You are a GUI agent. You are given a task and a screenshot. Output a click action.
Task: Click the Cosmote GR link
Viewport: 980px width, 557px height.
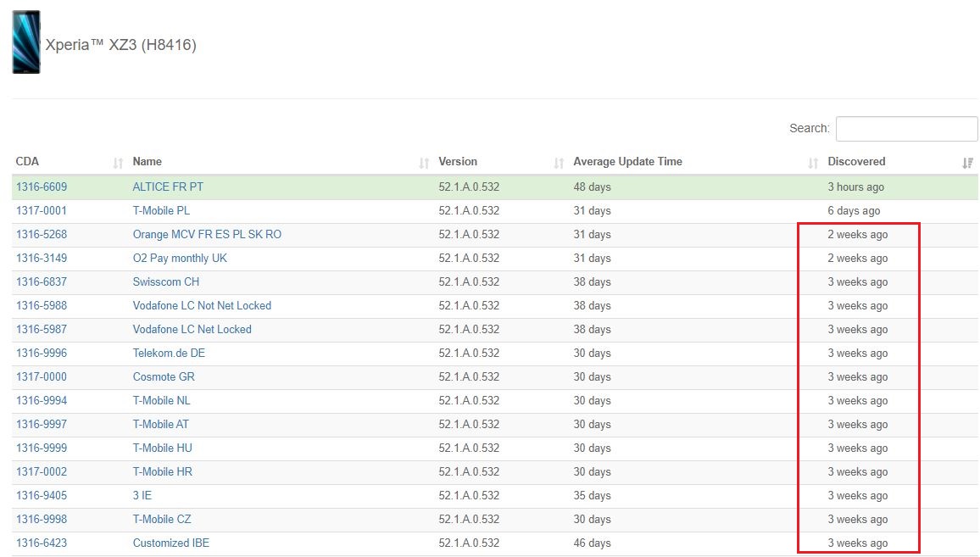pyautogui.click(x=164, y=376)
